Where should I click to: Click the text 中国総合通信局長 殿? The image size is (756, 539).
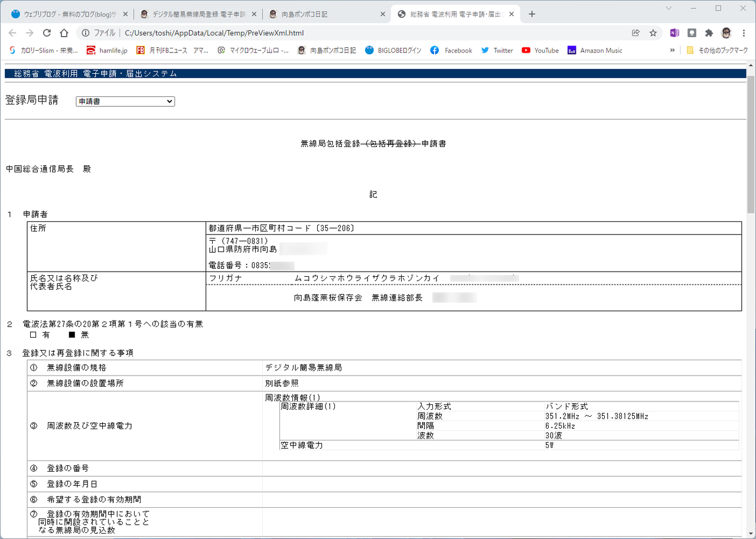coord(48,169)
